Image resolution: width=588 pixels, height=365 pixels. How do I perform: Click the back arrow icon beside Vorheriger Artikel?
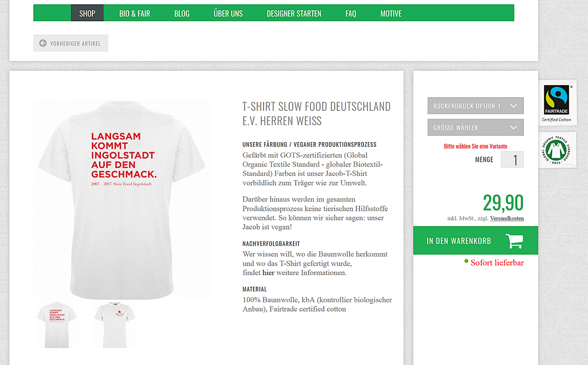click(43, 43)
